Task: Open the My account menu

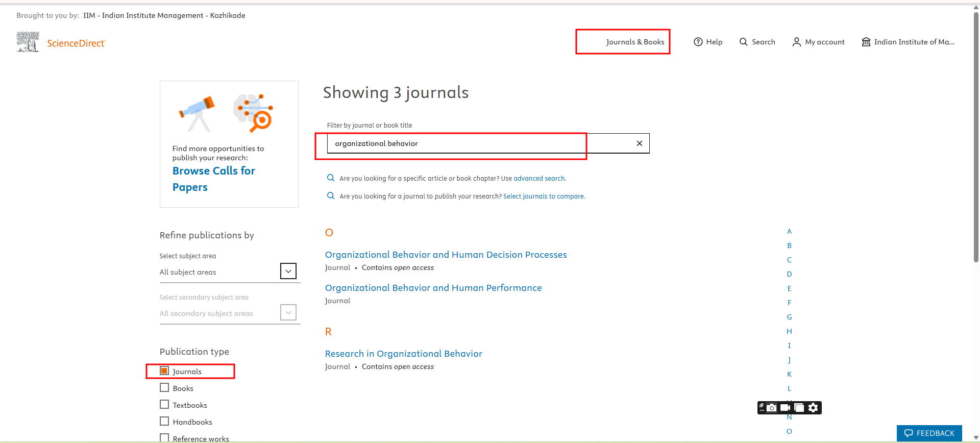Action: click(818, 42)
